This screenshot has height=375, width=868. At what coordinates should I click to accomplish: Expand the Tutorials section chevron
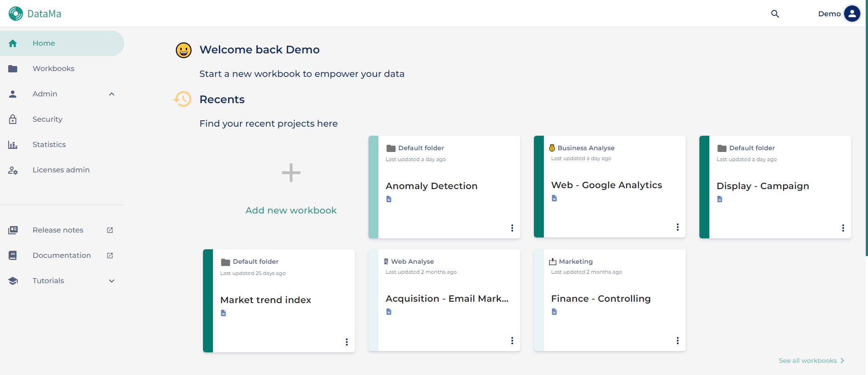pos(112,281)
